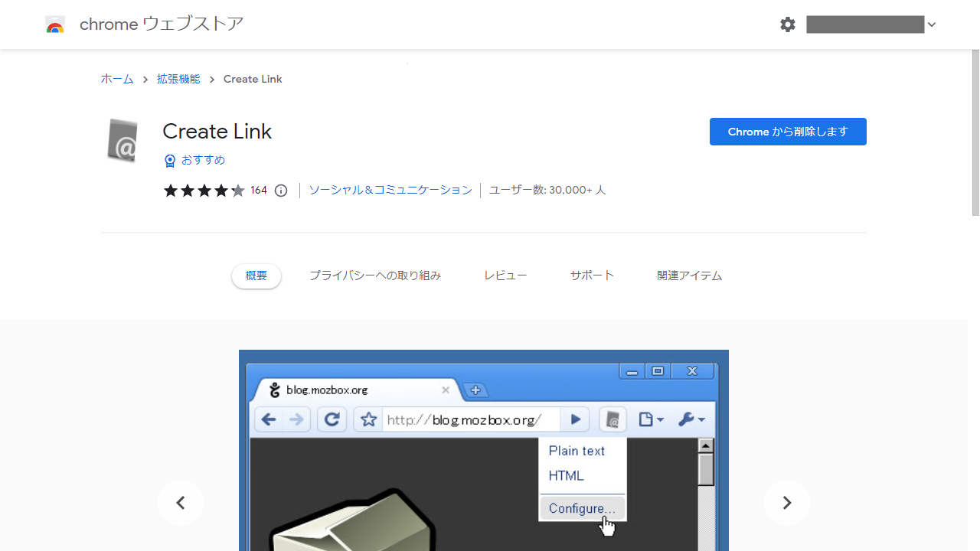Screen dimensions: 980x551
Task: Go to ホーム breadcrumb link
Action: tap(117, 79)
